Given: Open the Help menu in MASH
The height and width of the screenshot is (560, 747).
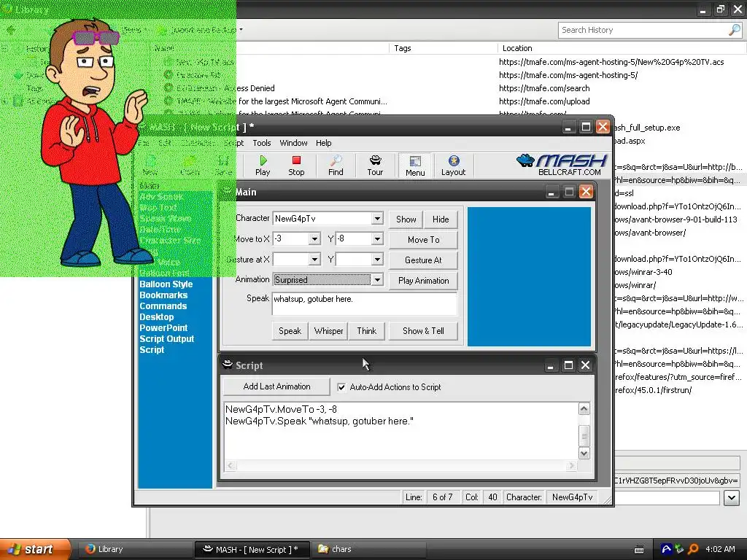Looking at the screenshot, I should coord(323,143).
